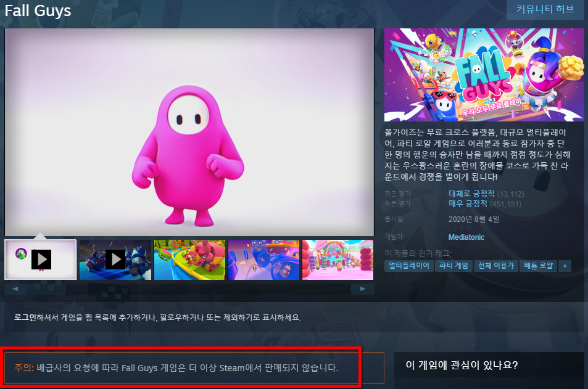Click release date 2020년 8월 4일 text
The height and width of the screenshot is (389, 588).
474,219
